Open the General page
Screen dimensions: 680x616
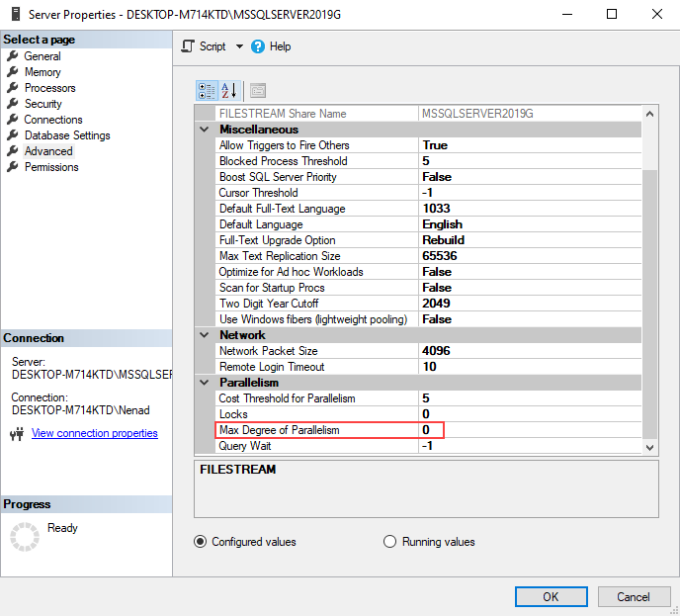(x=42, y=56)
